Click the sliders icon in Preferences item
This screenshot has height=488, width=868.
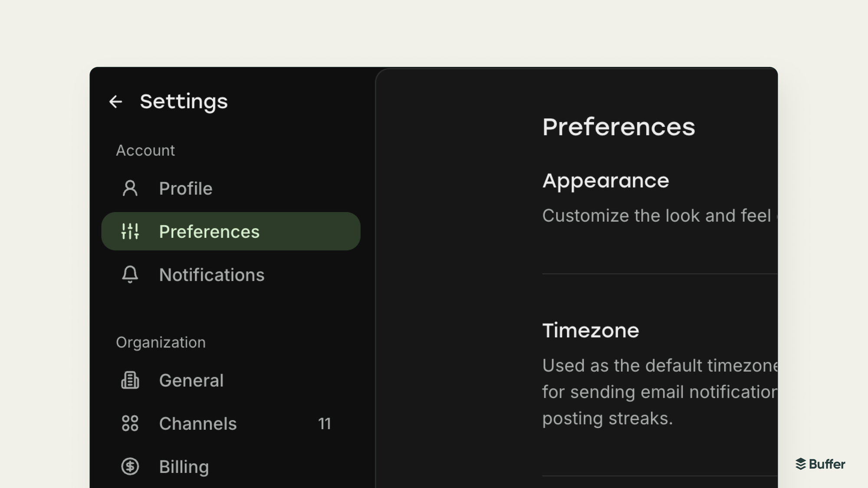[x=130, y=231]
